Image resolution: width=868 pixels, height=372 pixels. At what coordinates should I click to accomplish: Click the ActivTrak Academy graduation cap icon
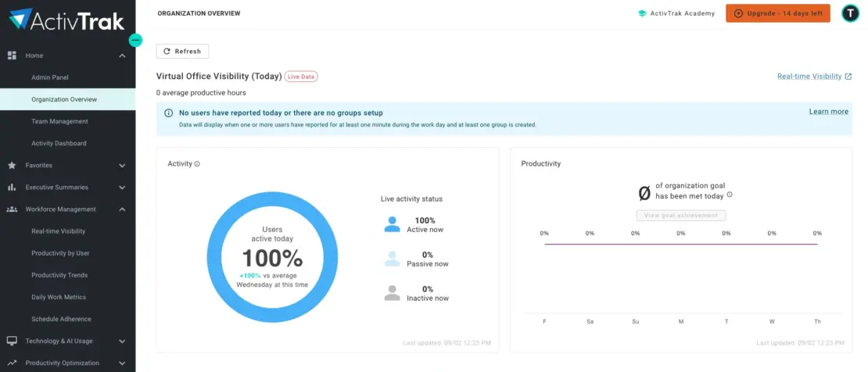click(x=642, y=13)
